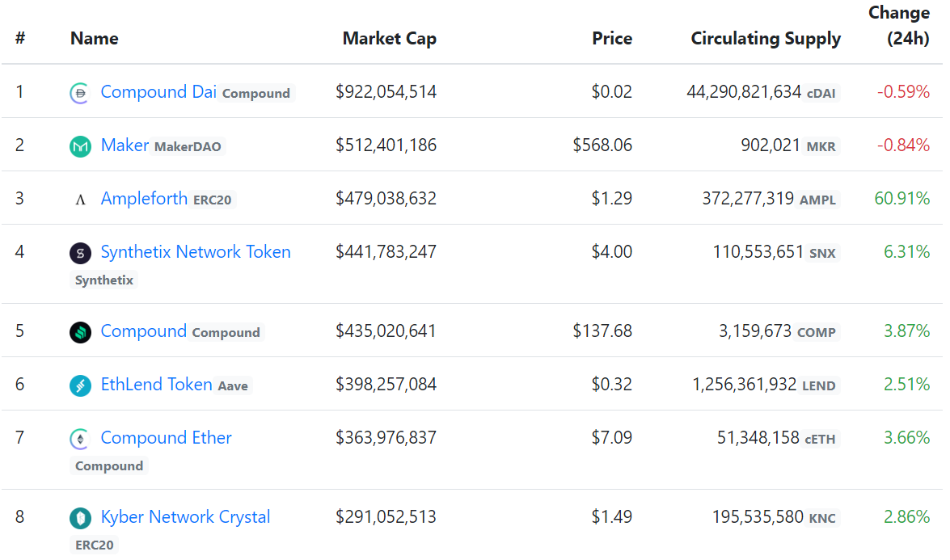This screenshot has height=560, width=950.
Task: Go to Synthetix Network Token page
Action: click(x=196, y=252)
